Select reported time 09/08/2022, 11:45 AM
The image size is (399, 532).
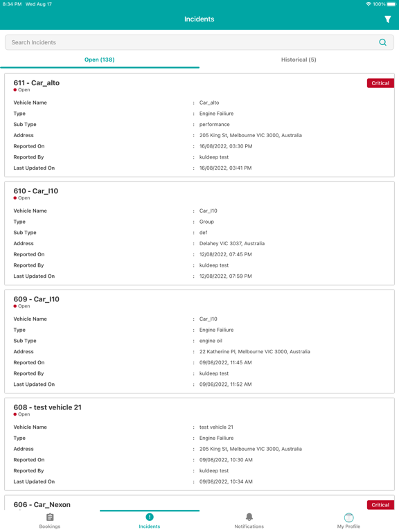pyautogui.click(x=226, y=363)
